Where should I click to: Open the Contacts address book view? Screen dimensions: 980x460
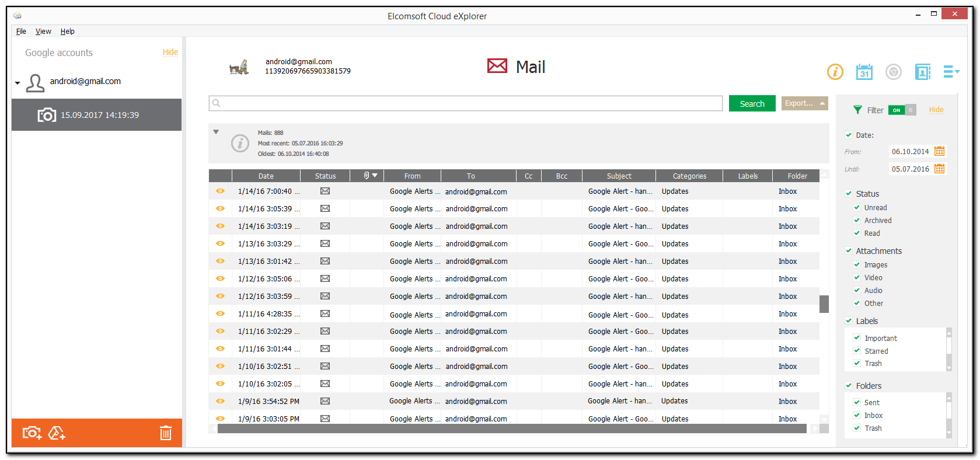click(x=922, y=72)
